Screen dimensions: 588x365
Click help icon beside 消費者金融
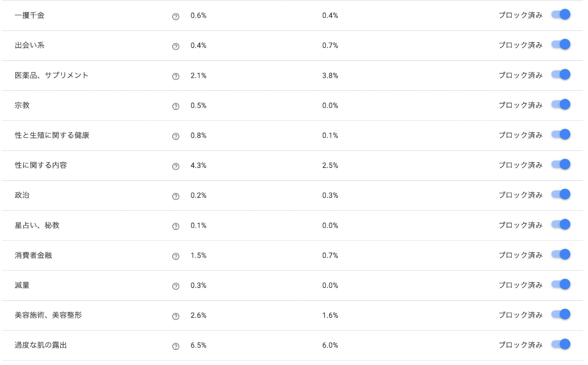pyautogui.click(x=176, y=256)
